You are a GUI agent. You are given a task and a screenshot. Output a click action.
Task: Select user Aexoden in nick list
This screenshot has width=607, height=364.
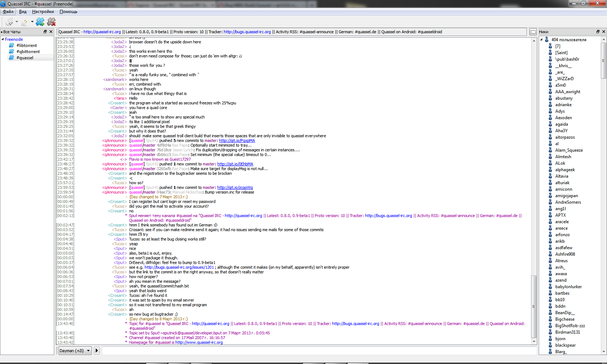click(x=564, y=118)
